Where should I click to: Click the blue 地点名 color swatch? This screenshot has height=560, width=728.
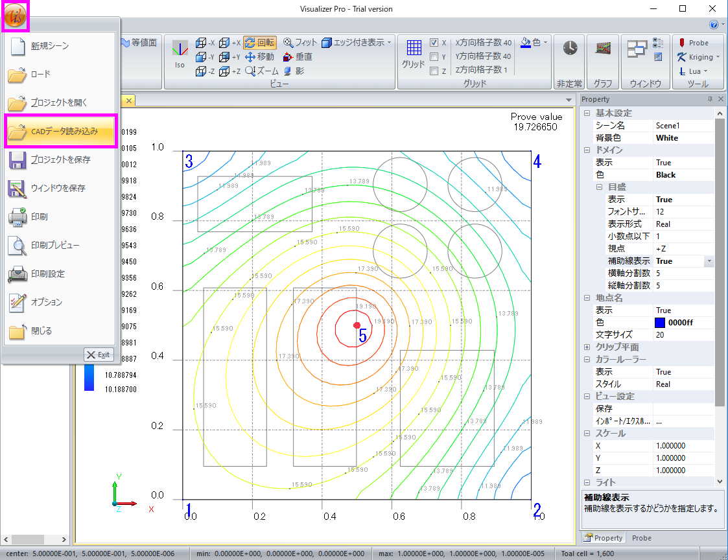coord(660,323)
